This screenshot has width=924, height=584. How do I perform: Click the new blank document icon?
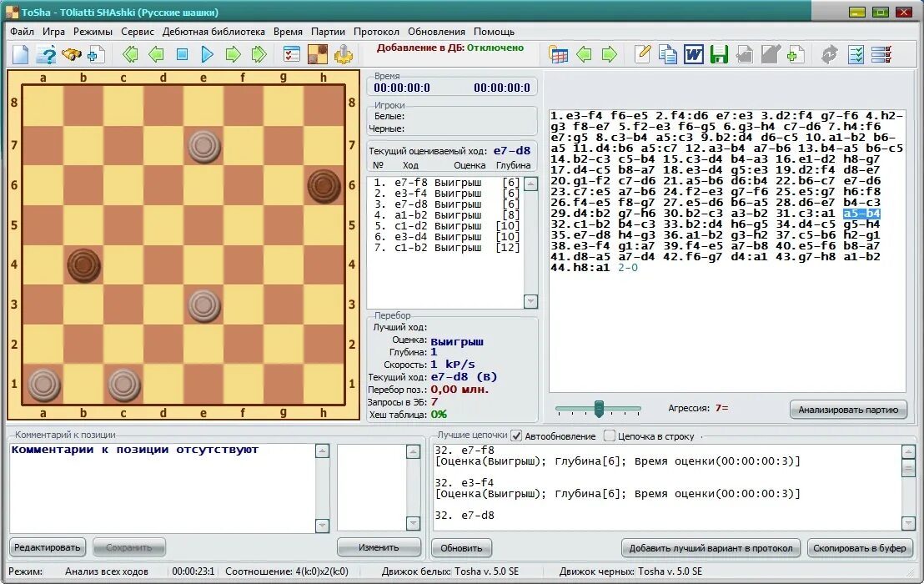click(x=21, y=55)
